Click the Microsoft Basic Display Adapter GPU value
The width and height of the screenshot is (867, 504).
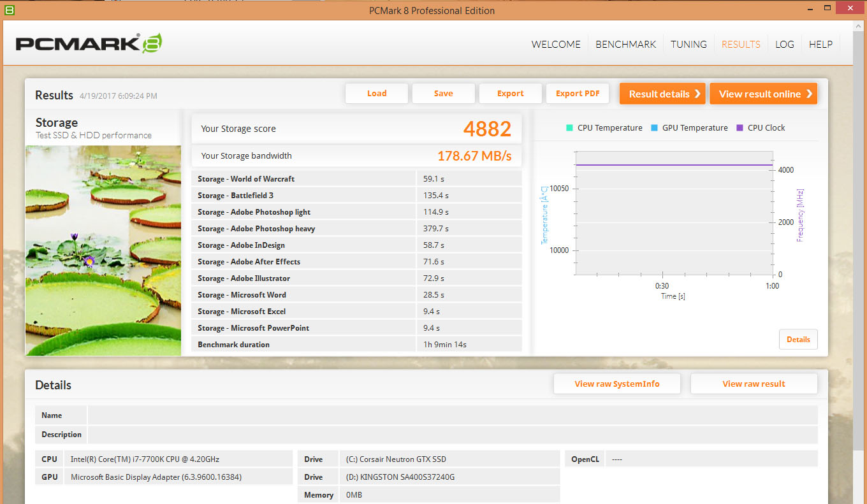(x=156, y=477)
